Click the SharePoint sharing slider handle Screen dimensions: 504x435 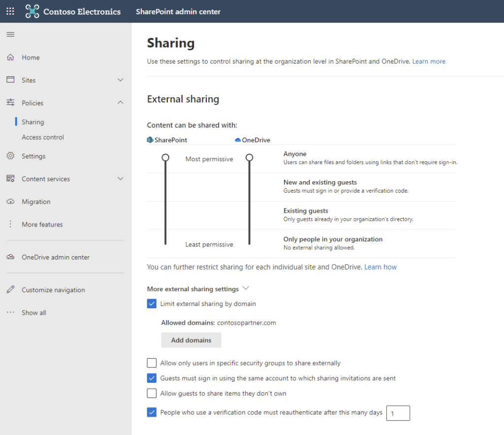coord(165,158)
